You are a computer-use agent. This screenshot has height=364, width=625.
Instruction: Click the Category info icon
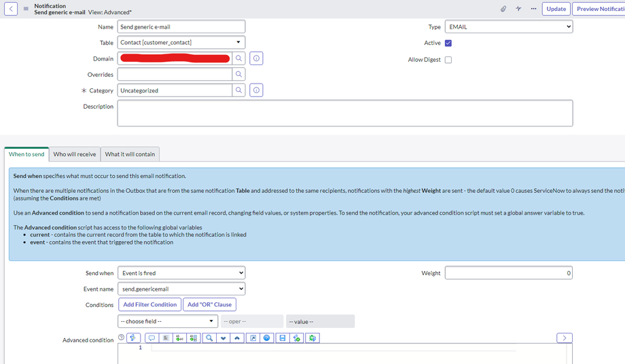[256, 90]
